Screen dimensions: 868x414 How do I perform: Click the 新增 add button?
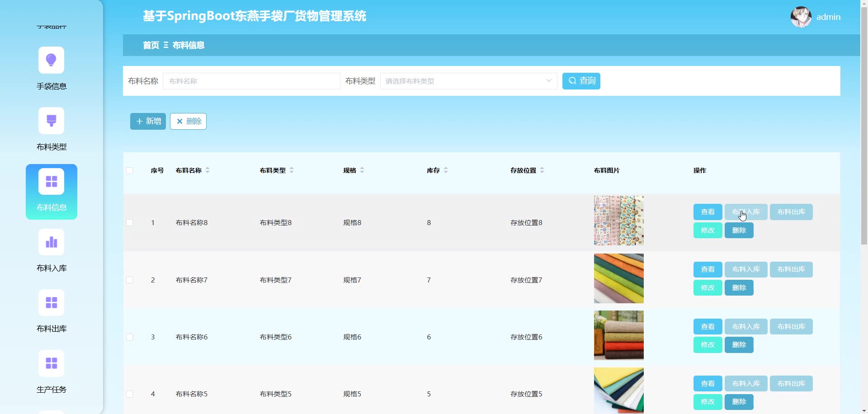tap(148, 122)
